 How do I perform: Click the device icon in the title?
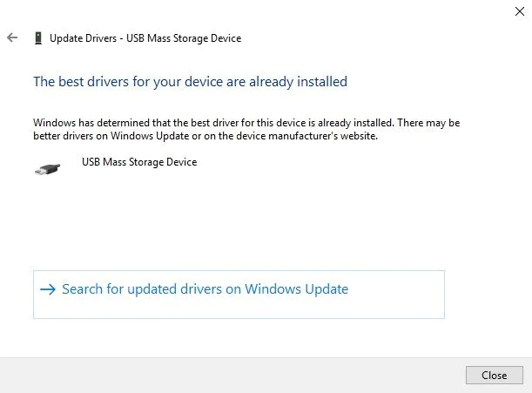(37, 38)
